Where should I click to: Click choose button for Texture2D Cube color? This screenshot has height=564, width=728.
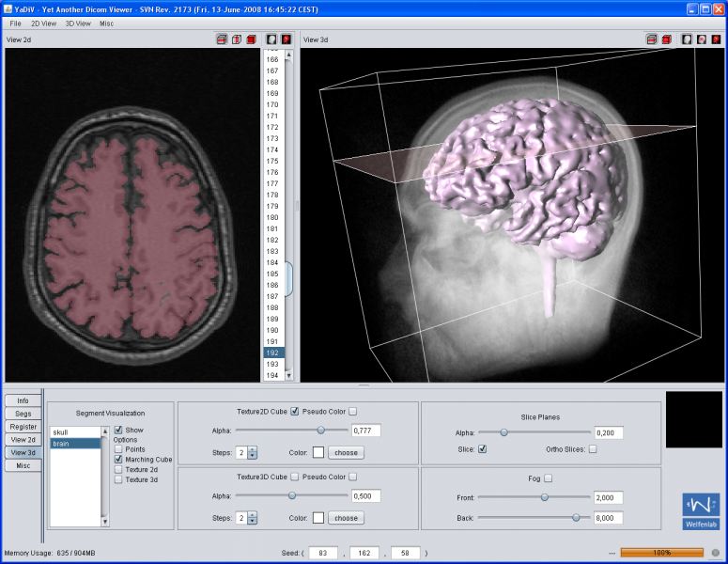(345, 452)
